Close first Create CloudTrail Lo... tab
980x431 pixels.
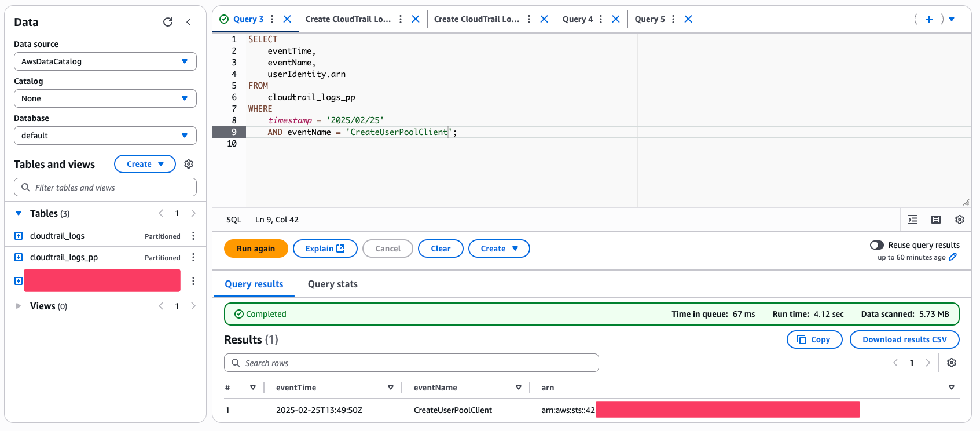coord(416,19)
